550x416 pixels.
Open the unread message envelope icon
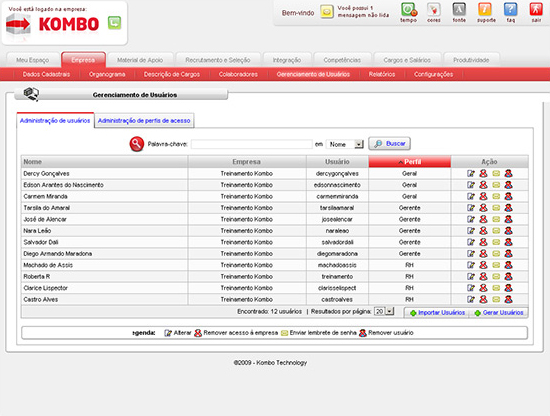[327, 12]
